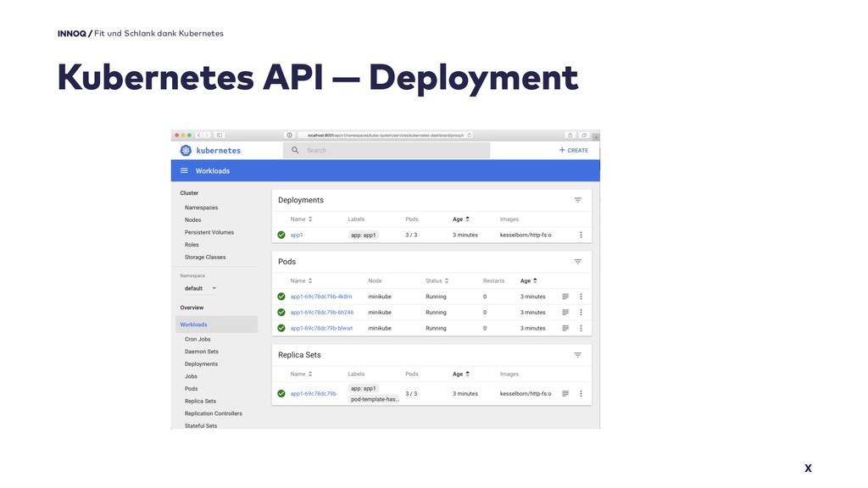This screenshot has height=488, width=868.
Task: Click the Kubernetes logo icon
Action: point(186,151)
